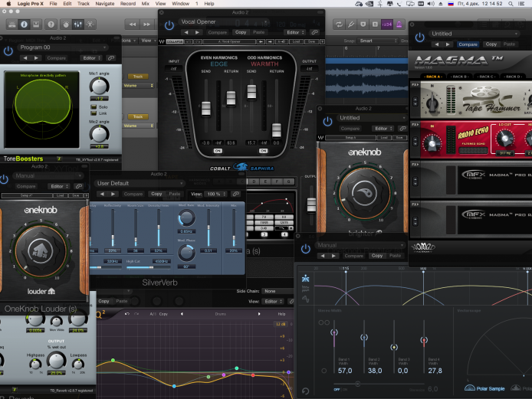Screen dimensions: 532x399
Task: Click the Band 1 Width slider handle
Action: [333, 333]
